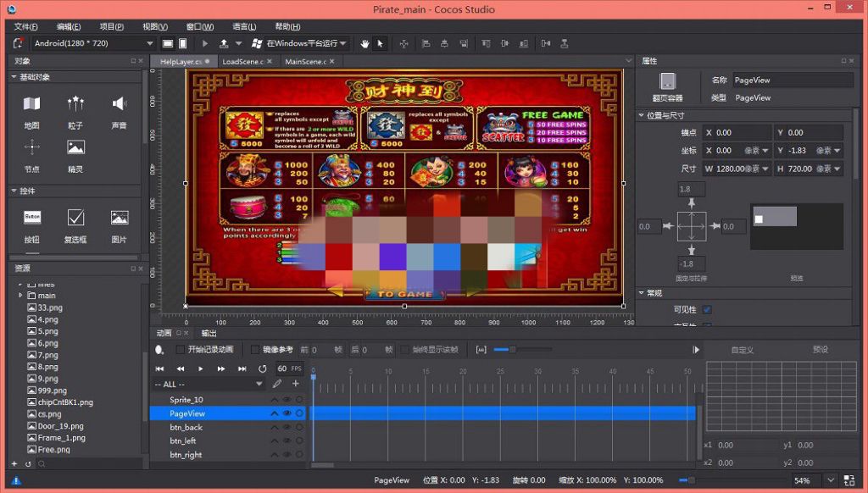The image size is (868, 493).
Task: Open the -- ALL -- animation dropdown
Action: [209, 384]
